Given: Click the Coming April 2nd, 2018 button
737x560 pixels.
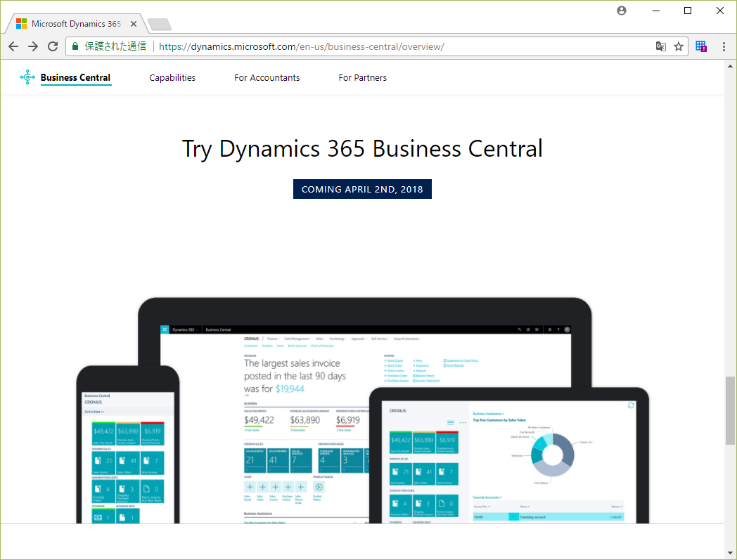Looking at the screenshot, I should (362, 189).
